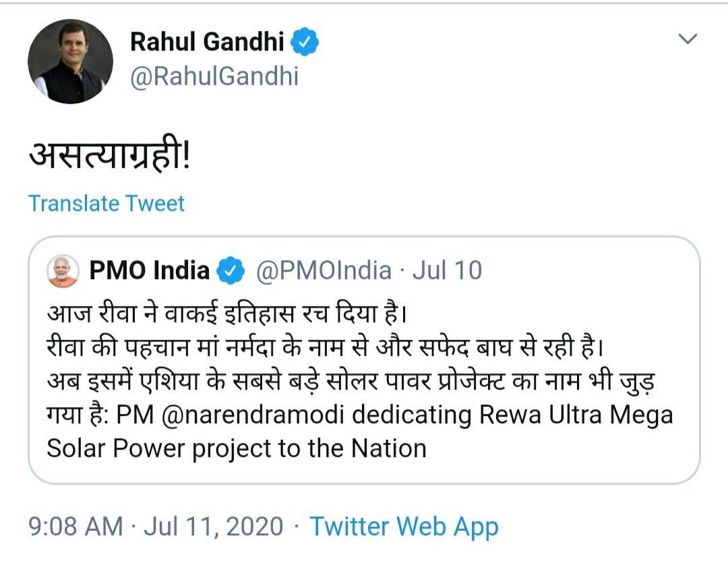This screenshot has height=569, width=728.
Task: Click the line mentioning सफेद बाघ
Action: click(x=324, y=349)
